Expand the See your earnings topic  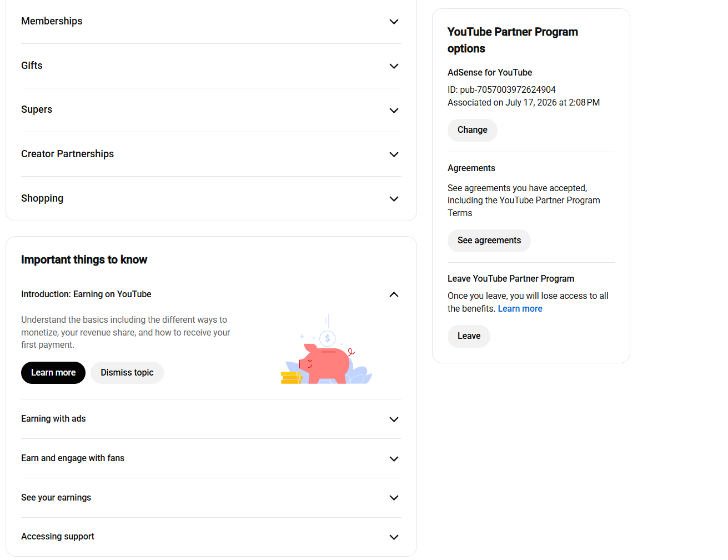click(x=394, y=498)
